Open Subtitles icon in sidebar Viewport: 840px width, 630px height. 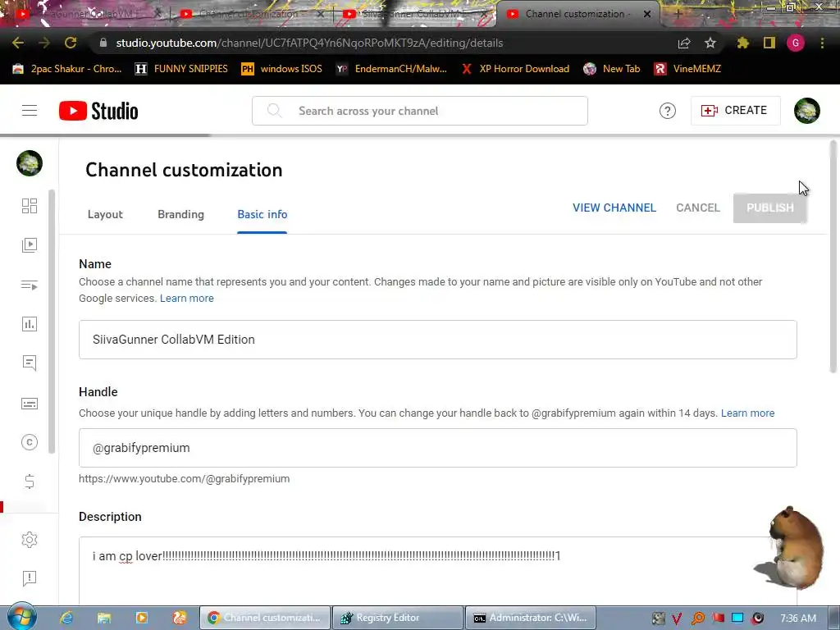[x=30, y=404]
